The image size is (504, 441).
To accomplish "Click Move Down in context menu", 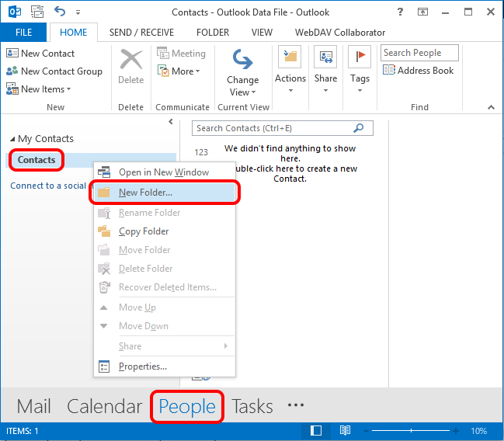I will (x=165, y=326).
